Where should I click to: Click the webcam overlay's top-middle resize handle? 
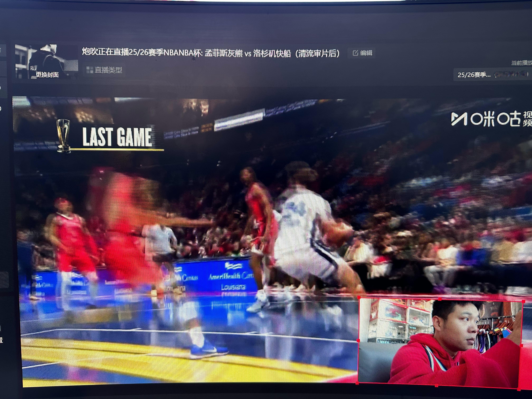pyautogui.click(x=440, y=299)
